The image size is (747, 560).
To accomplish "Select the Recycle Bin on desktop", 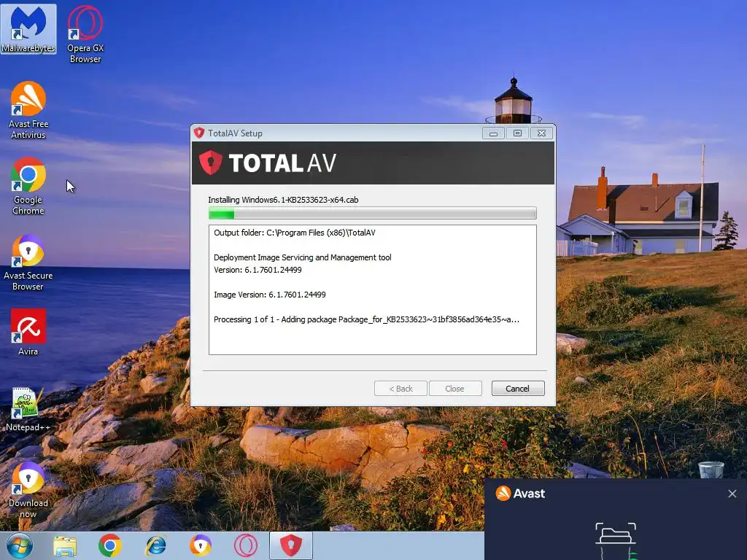I will tap(711, 470).
